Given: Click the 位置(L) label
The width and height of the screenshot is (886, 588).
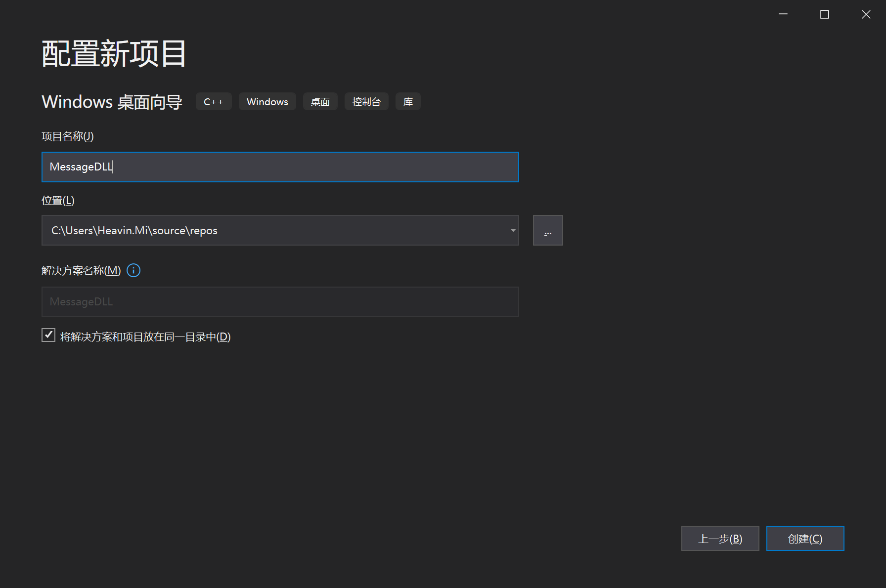Looking at the screenshot, I should pos(58,201).
